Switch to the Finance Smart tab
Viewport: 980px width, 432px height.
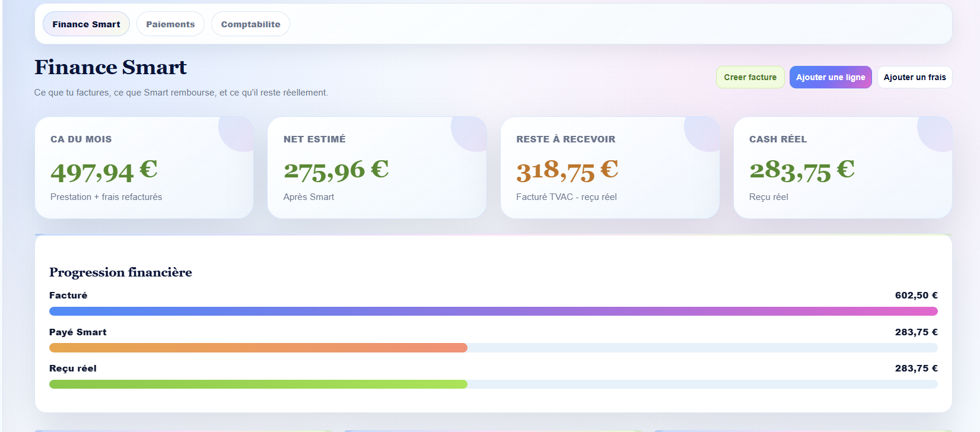coord(86,24)
